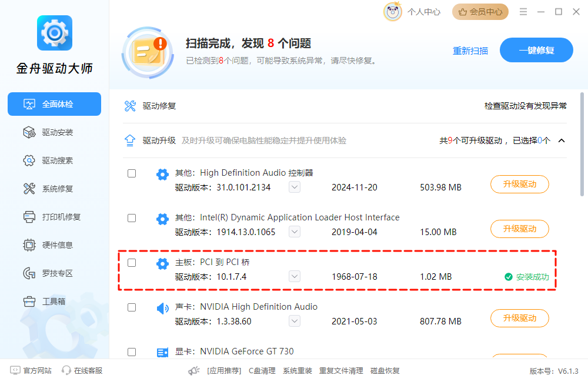Image resolution: width=588 pixels, height=382 pixels.
Task: Click version number 版本号: V6.1.3
Action: point(554,371)
